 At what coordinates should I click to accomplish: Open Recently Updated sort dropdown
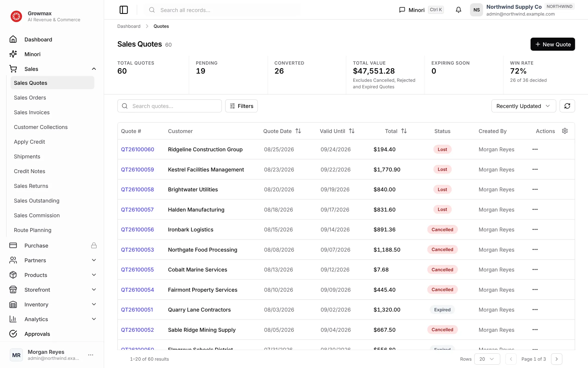pos(523,106)
